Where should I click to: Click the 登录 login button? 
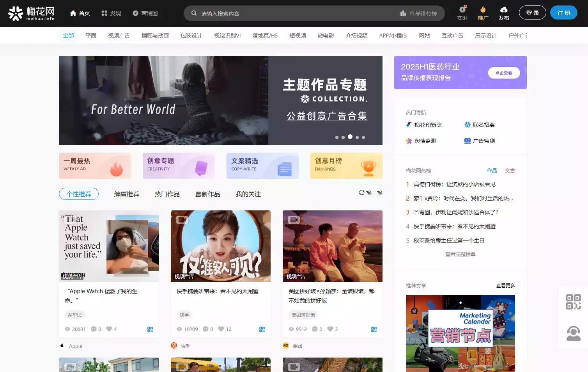click(x=533, y=13)
